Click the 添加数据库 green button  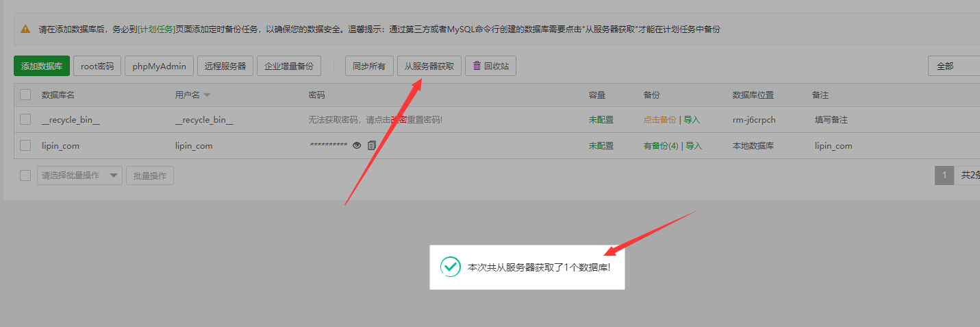click(x=42, y=66)
